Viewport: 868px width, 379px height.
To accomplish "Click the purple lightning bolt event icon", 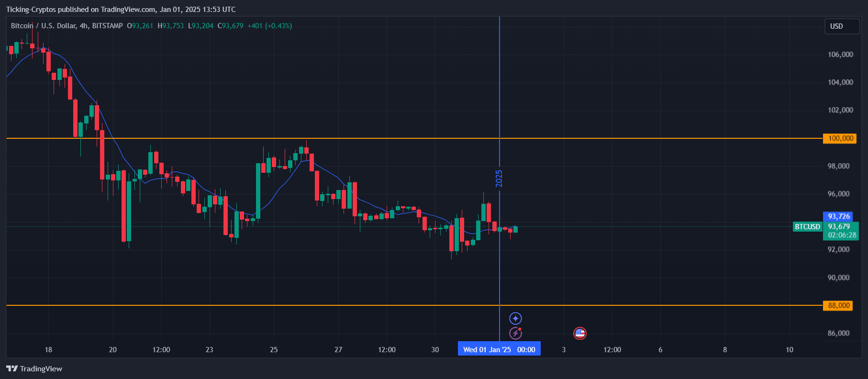I will point(515,333).
